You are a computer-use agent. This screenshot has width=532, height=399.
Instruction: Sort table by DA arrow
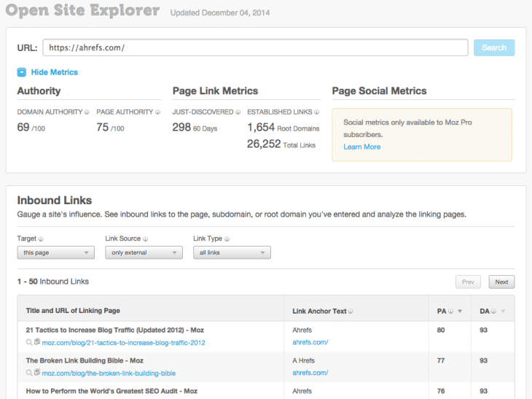pos(503,311)
